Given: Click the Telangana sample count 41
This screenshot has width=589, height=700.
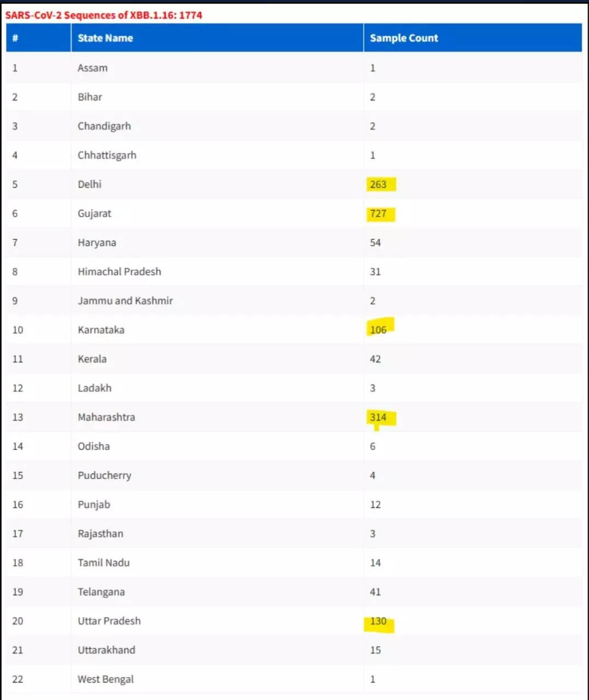Looking at the screenshot, I should point(375,592).
